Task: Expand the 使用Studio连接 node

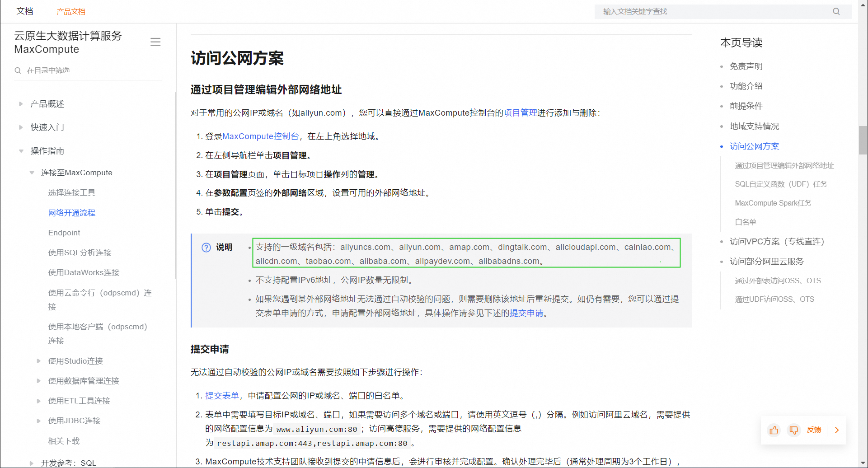Action: (39, 361)
